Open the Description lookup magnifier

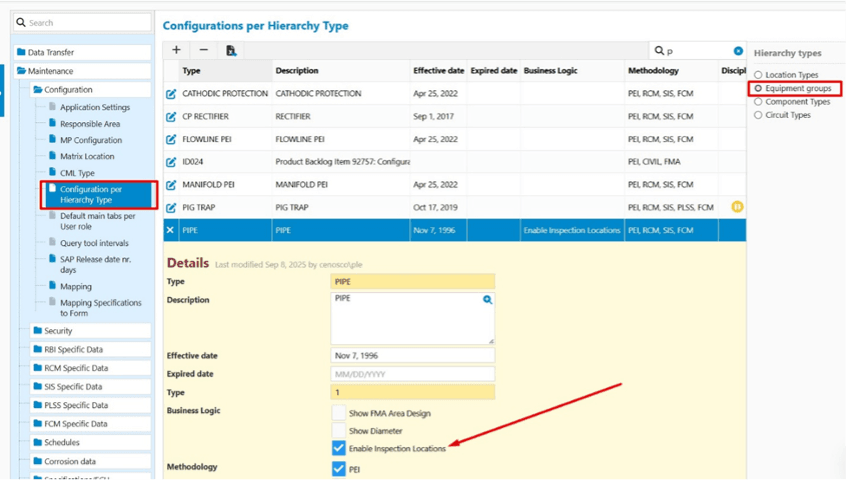coord(487,299)
